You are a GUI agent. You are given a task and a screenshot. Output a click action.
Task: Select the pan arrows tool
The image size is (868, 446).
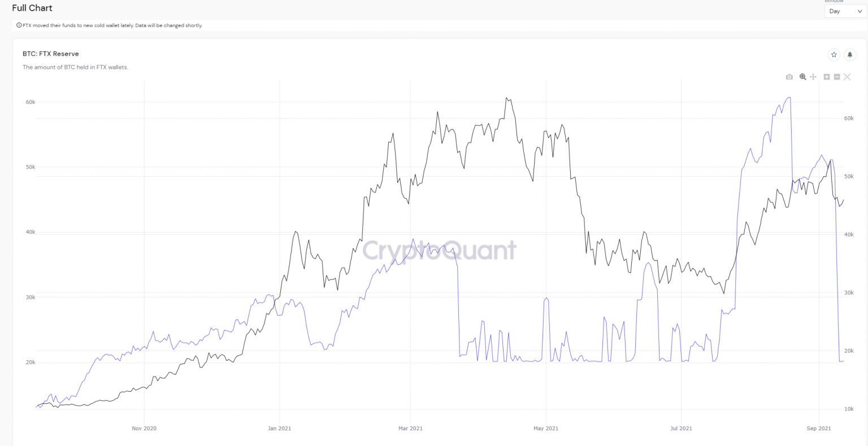(x=813, y=77)
